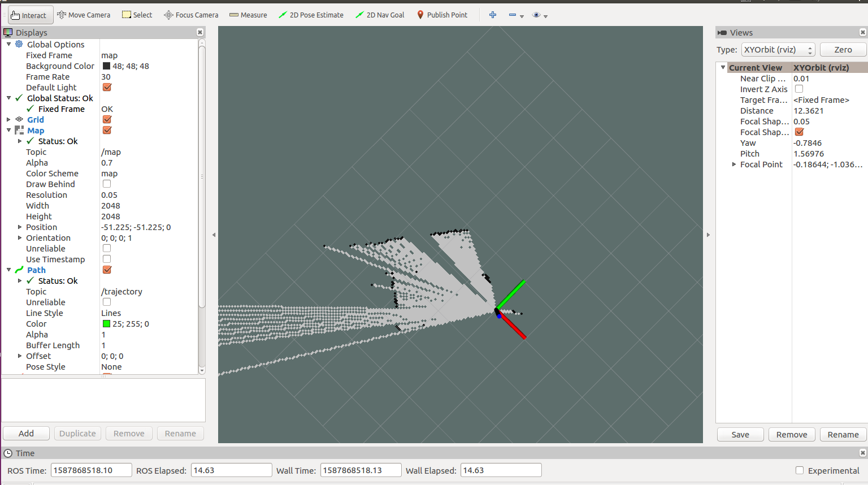This screenshot has height=485, width=868.
Task: Click the ROS Time input field
Action: click(91, 470)
